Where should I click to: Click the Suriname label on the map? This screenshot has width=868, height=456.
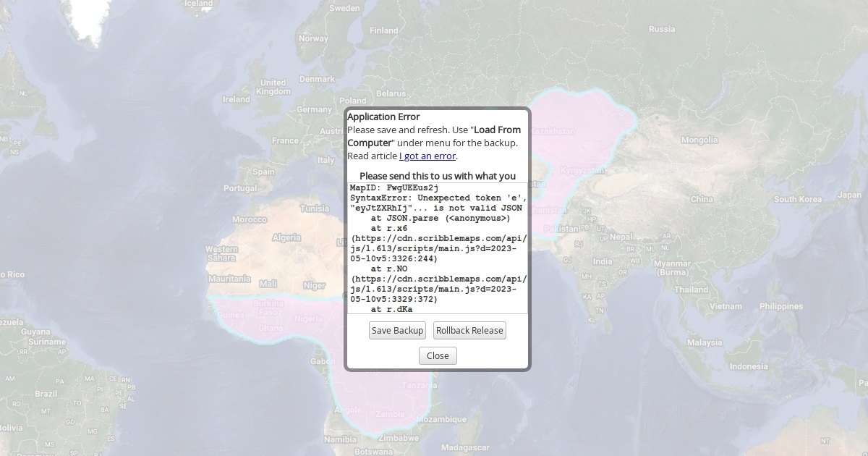point(48,341)
